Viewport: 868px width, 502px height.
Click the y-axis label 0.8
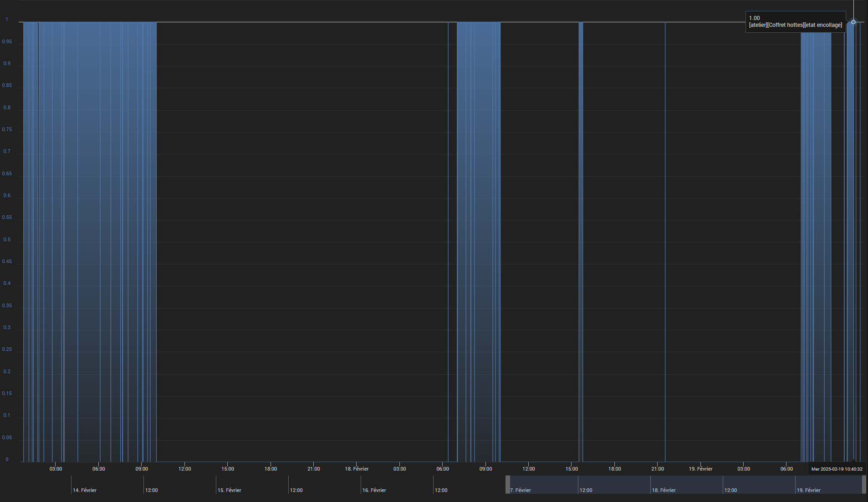[x=7, y=108]
